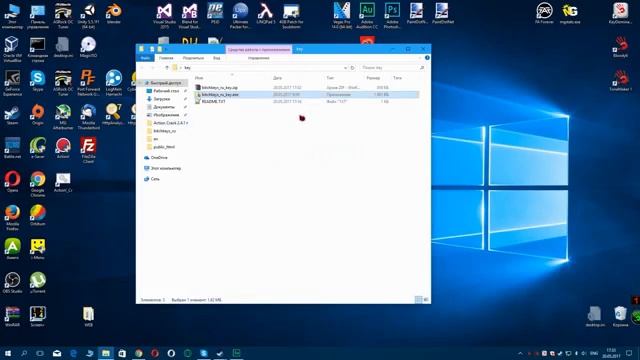This screenshot has height=360, width=640.
Task: Select the README.TXT file
Action: [x=306, y=101]
